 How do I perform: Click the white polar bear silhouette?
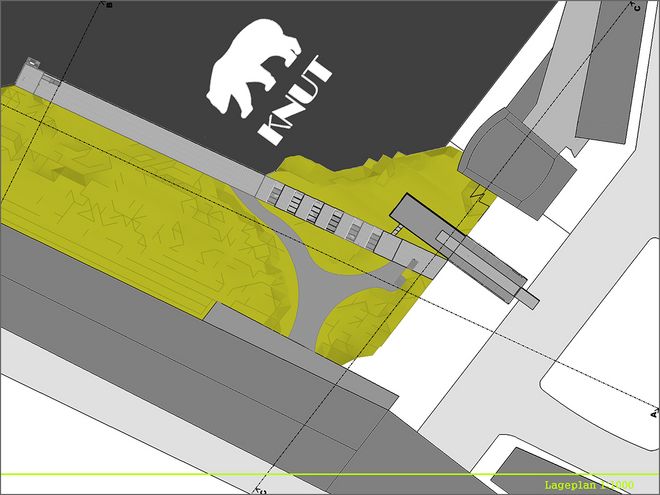(254, 67)
